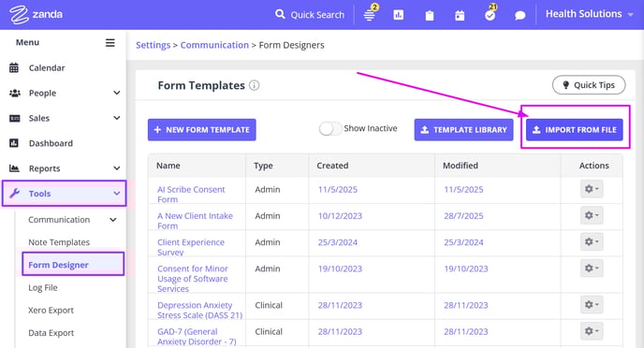Expand the People menu chevron
644x348 pixels.
click(x=117, y=94)
